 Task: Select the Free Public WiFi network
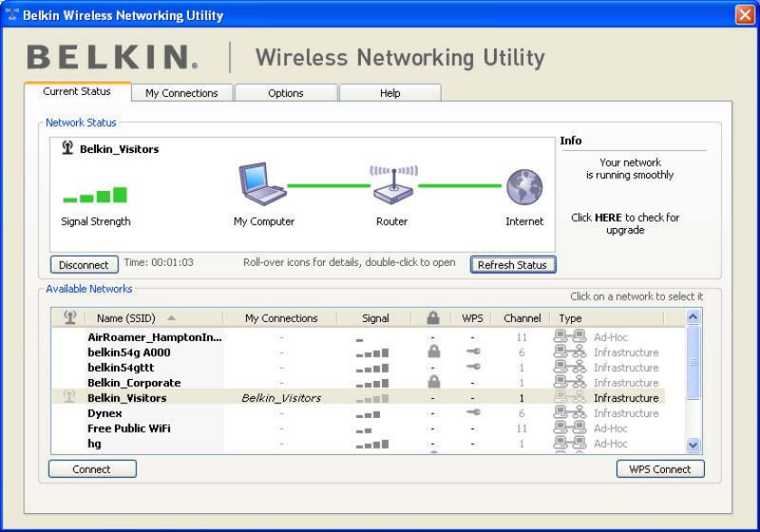coord(128,428)
